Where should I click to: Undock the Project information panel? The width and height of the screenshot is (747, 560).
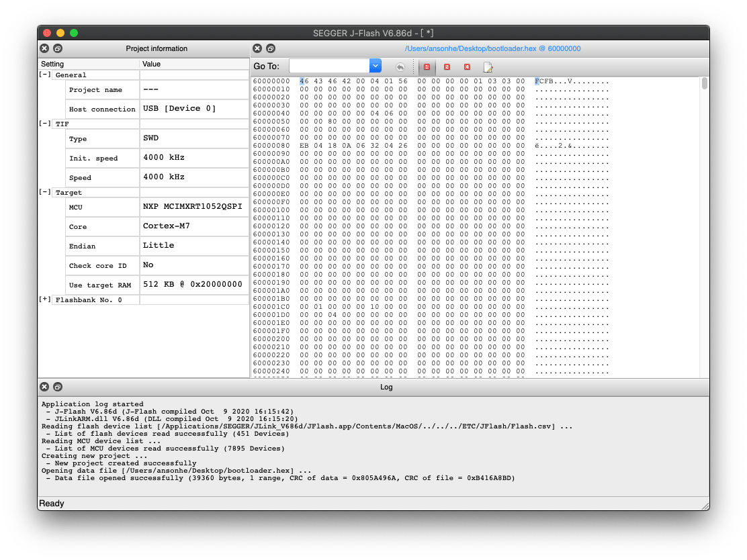coord(58,48)
